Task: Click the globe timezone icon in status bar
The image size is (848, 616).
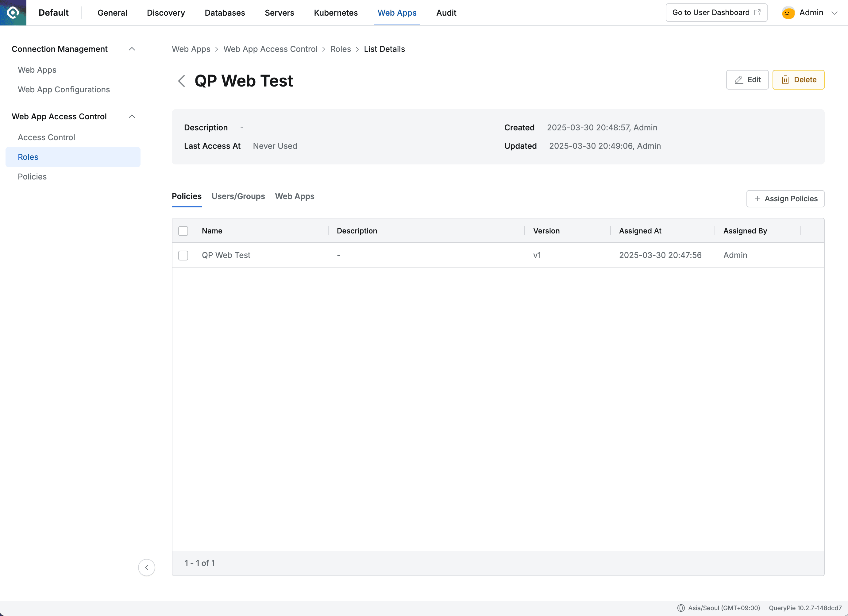Action: point(681,608)
